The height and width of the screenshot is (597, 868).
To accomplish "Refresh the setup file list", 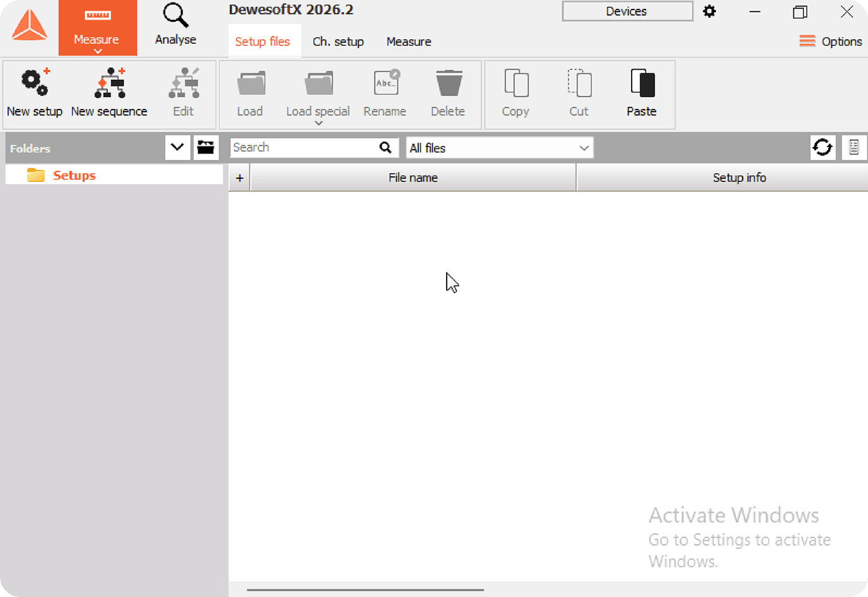I will [x=823, y=148].
